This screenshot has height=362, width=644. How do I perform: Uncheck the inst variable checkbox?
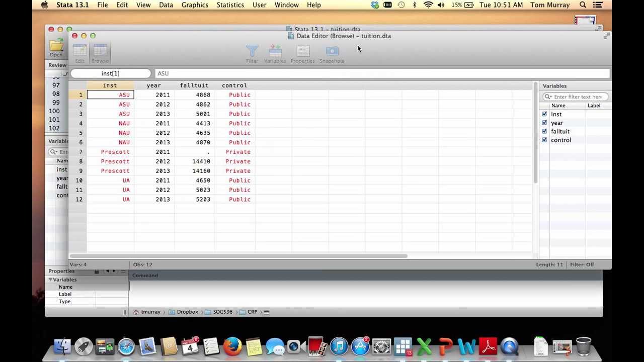click(x=544, y=114)
